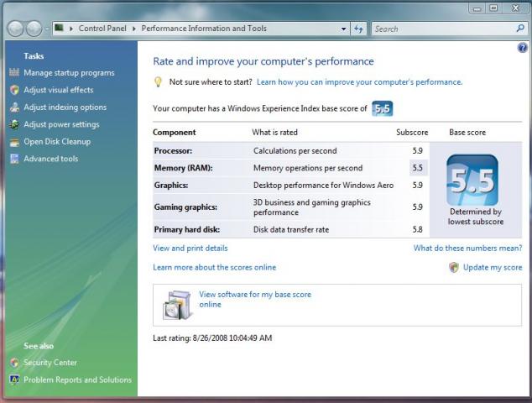Image resolution: width=532 pixels, height=403 pixels.
Task: Click the Subscore column header
Action: [412, 133]
